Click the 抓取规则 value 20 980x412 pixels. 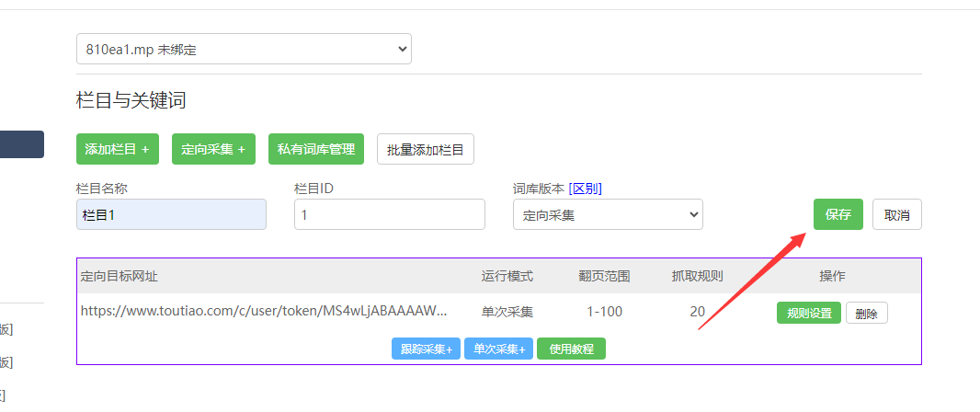[x=697, y=312]
